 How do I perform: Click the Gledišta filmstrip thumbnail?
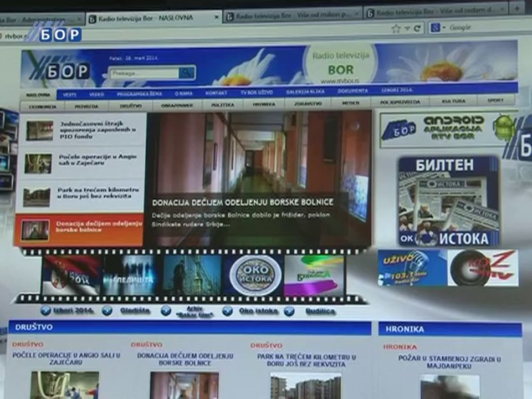tap(131, 275)
